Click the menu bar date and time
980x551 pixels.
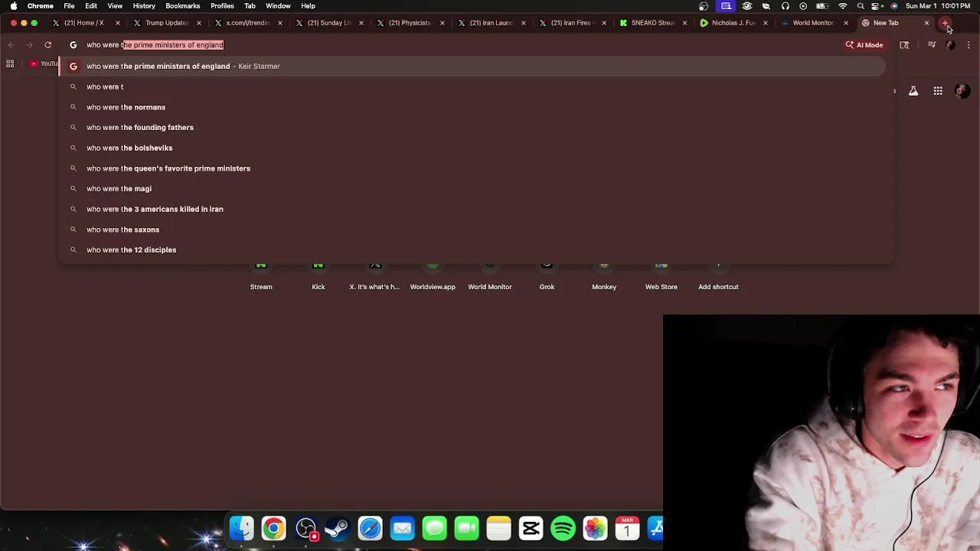tap(938, 6)
